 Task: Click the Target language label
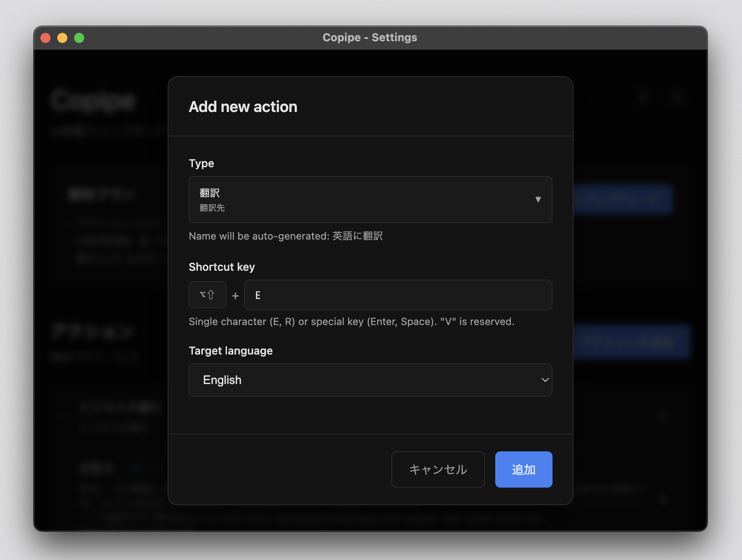click(x=230, y=351)
